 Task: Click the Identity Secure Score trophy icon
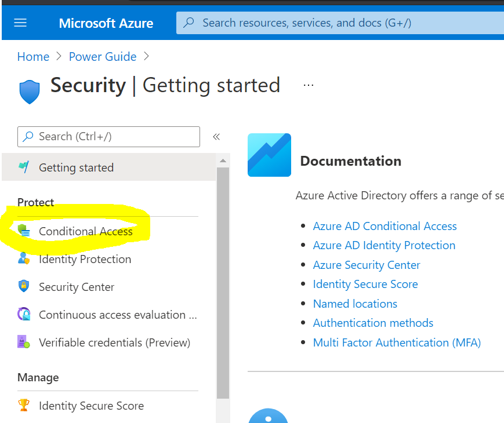(24, 406)
